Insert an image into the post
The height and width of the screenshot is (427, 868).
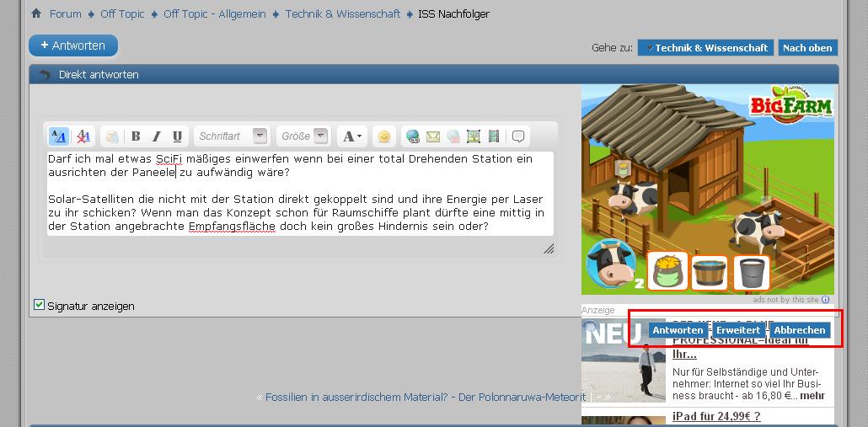coord(474,136)
